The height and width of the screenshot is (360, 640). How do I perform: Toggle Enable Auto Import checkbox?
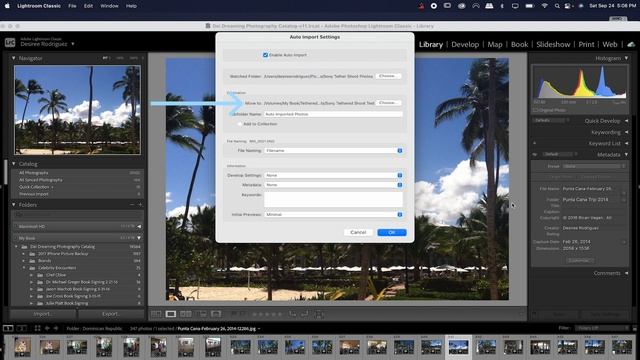click(x=265, y=55)
